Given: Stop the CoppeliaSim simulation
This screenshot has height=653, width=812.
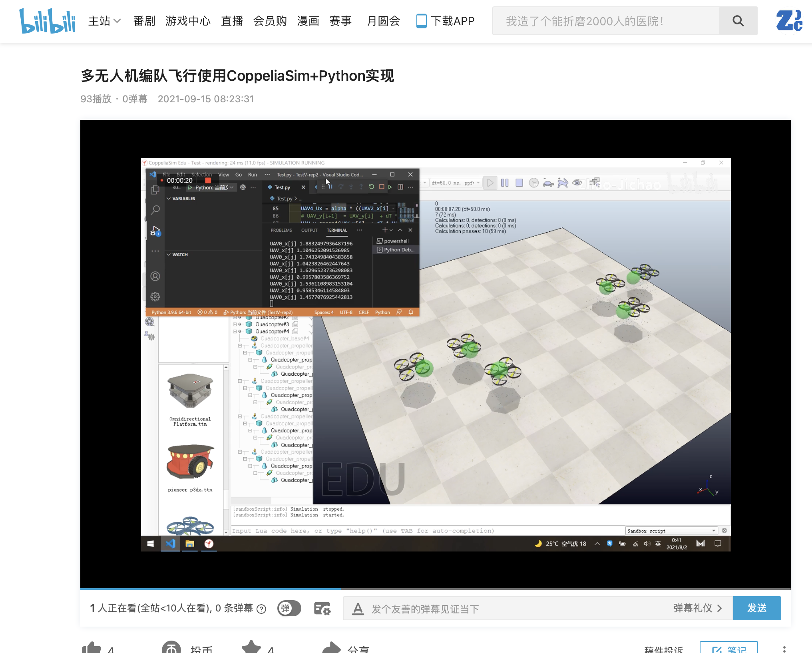Looking at the screenshot, I should click(519, 183).
